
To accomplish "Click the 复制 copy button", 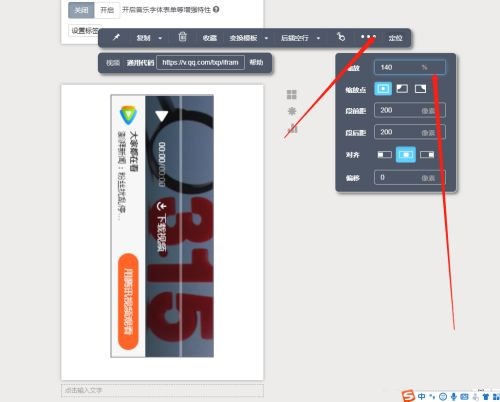I will pyautogui.click(x=143, y=38).
